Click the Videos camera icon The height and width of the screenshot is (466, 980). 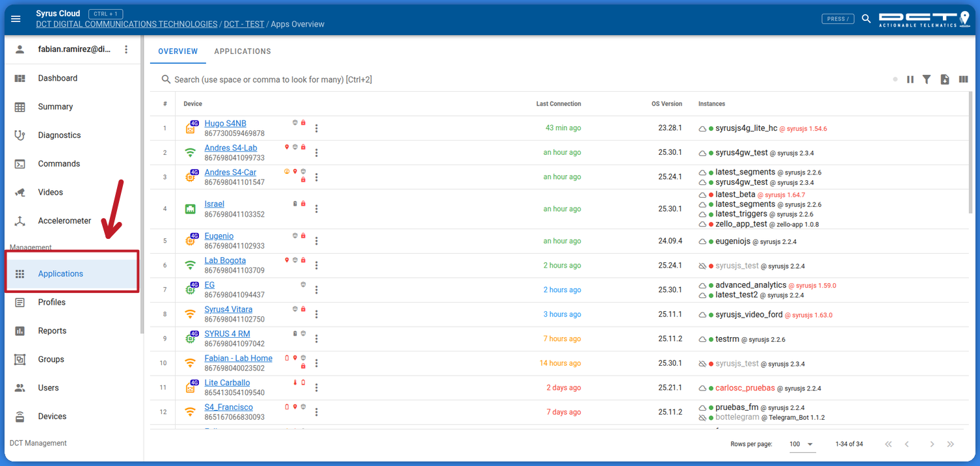20,193
